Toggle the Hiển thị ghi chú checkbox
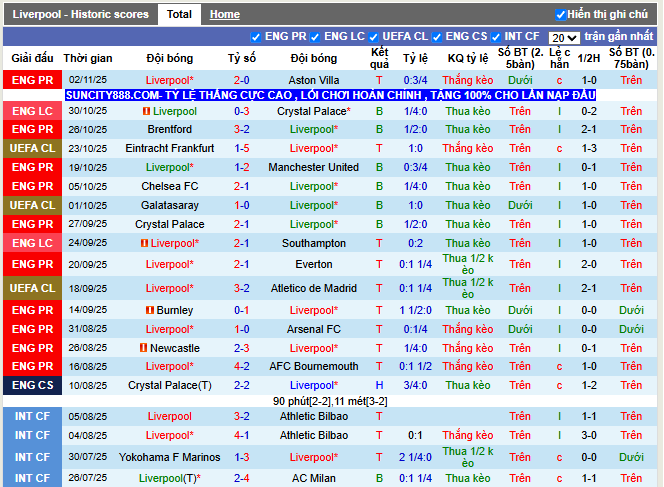The height and width of the screenshot is (487, 664). (560, 15)
